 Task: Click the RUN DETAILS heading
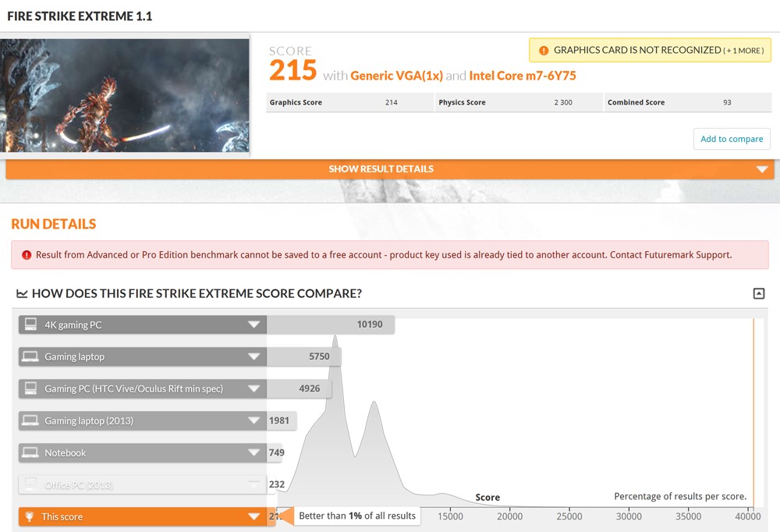pyautogui.click(x=54, y=224)
